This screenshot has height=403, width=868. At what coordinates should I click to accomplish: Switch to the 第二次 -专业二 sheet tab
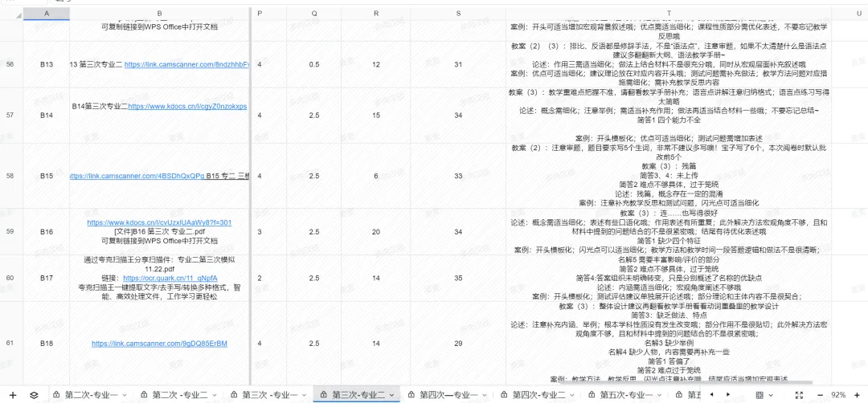click(x=180, y=395)
